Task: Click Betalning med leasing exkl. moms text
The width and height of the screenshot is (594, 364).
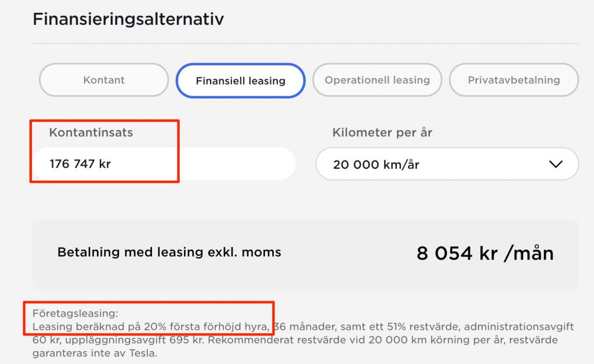Action: (169, 253)
